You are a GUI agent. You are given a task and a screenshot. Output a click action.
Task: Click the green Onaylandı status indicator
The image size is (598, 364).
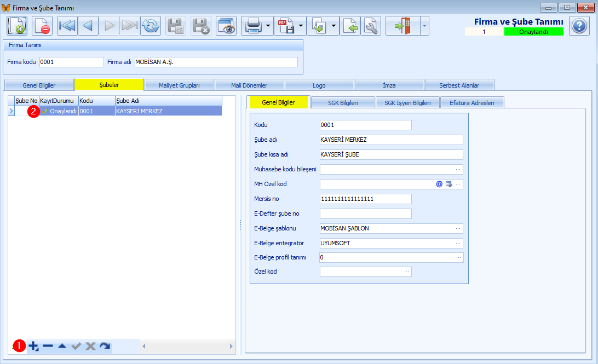coord(533,32)
